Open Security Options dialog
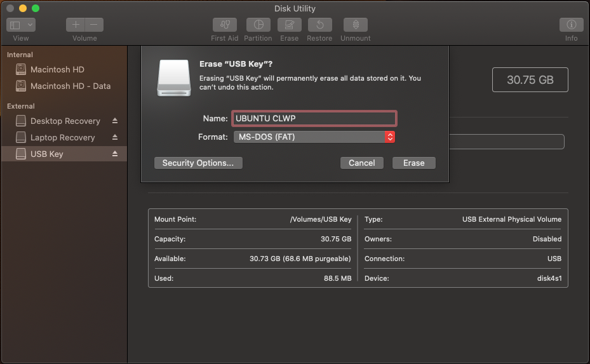 (198, 163)
